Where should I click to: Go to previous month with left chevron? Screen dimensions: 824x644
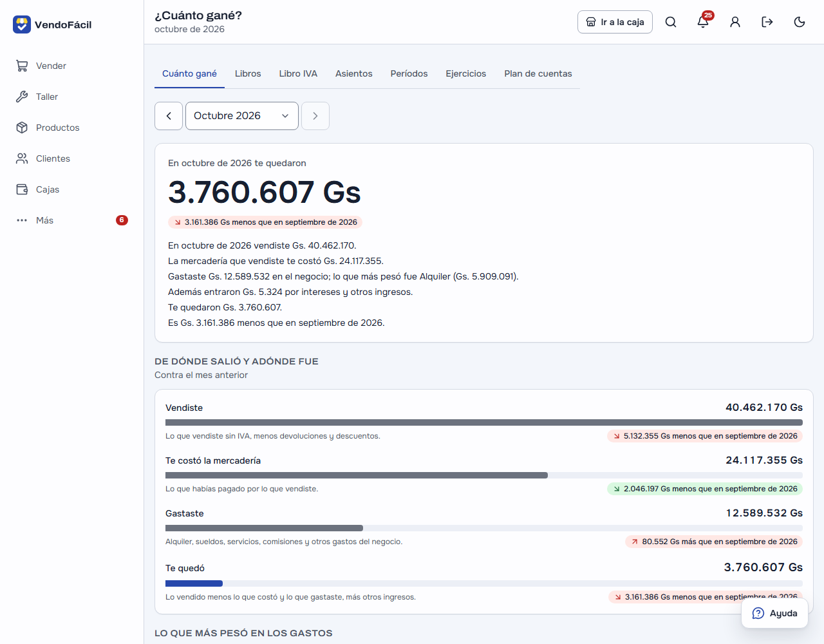(169, 116)
